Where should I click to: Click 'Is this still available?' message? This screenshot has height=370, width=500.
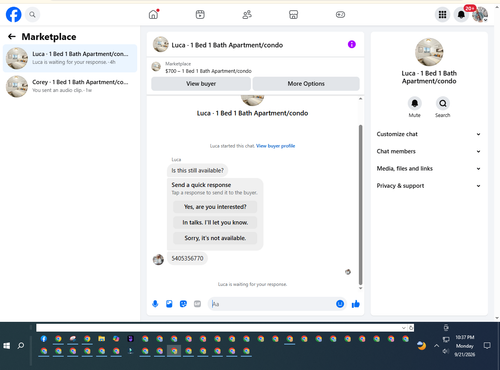point(197,170)
